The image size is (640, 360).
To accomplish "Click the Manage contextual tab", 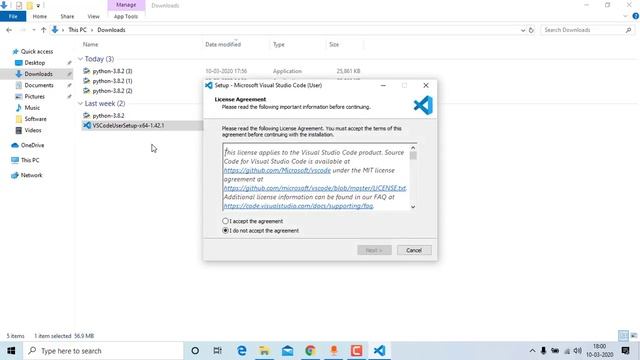I will 126,5.
